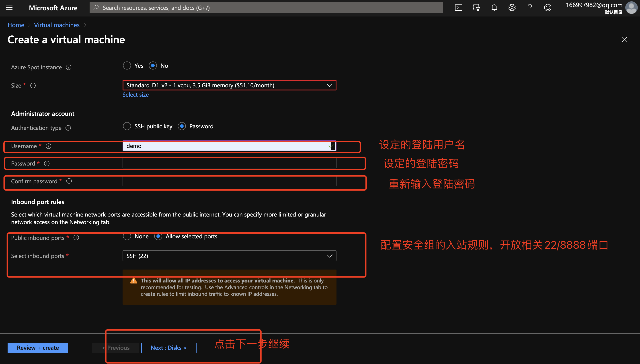This screenshot has width=640, height=364.
Task: Go to Virtual machines breadcrumb
Action: (57, 25)
